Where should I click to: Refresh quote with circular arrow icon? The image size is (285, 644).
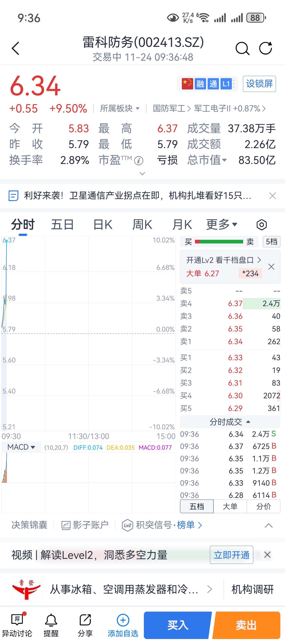click(x=265, y=48)
